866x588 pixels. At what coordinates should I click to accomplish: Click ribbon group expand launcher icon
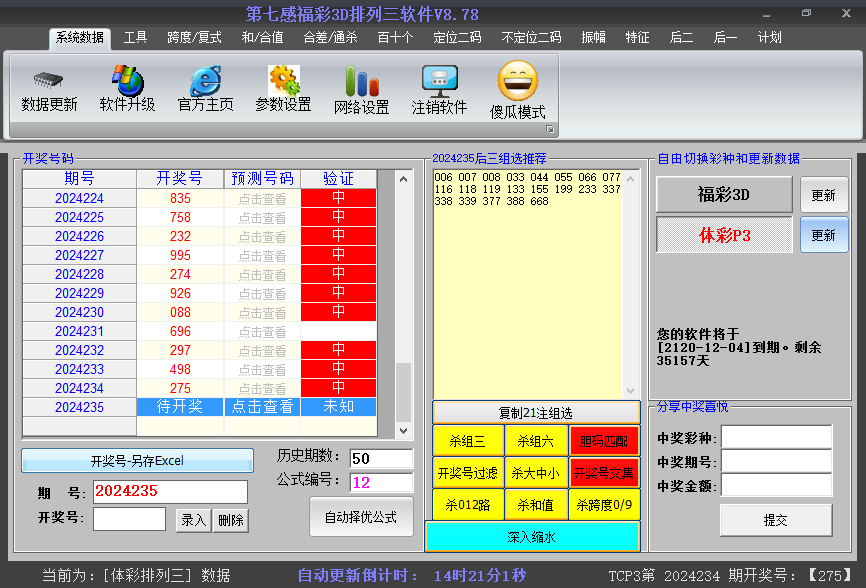[x=549, y=130]
